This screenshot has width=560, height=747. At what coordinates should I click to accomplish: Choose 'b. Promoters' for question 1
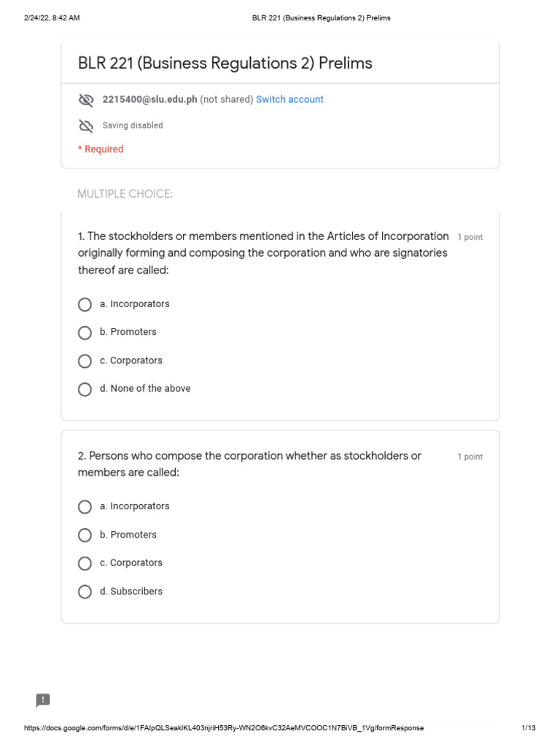click(x=85, y=333)
